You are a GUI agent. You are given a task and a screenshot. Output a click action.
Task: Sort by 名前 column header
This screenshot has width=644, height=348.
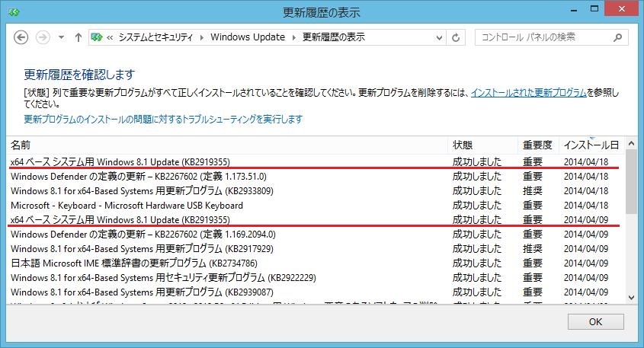pyautogui.click(x=227, y=145)
